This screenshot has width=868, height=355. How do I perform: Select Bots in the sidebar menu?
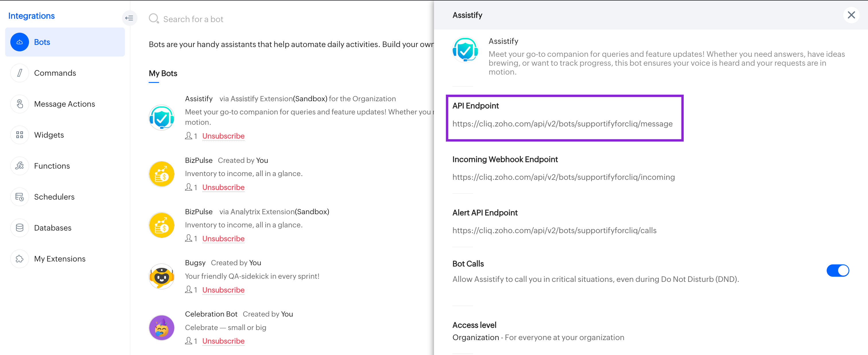point(65,42)
